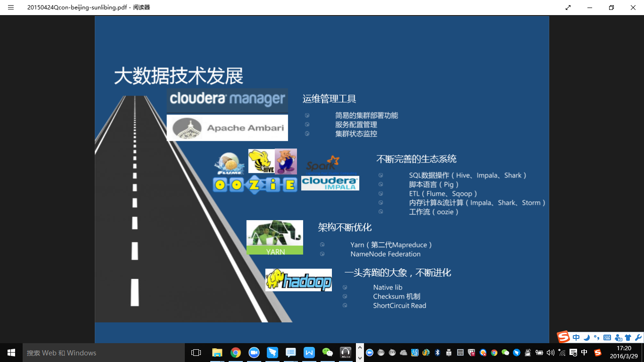Open Bluetooth settings from tray icon
The image size is (644, 362).
click(x=438, y=353)
